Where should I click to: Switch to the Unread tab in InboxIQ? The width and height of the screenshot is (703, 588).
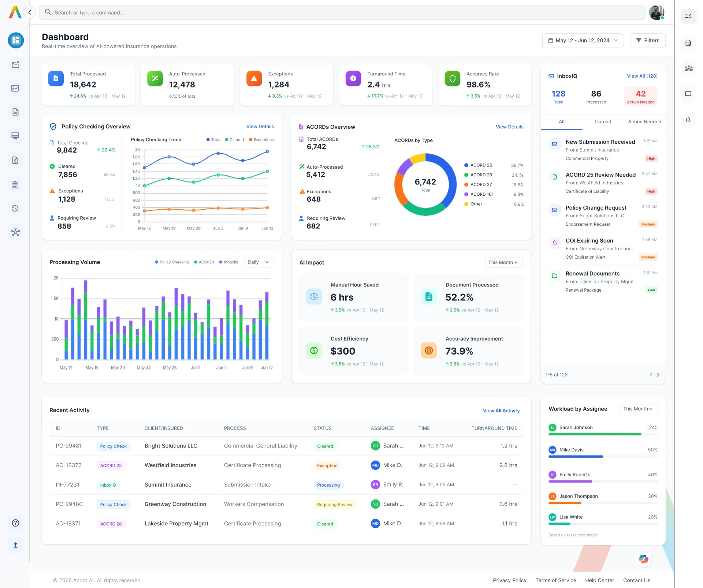tap(603, 122)
